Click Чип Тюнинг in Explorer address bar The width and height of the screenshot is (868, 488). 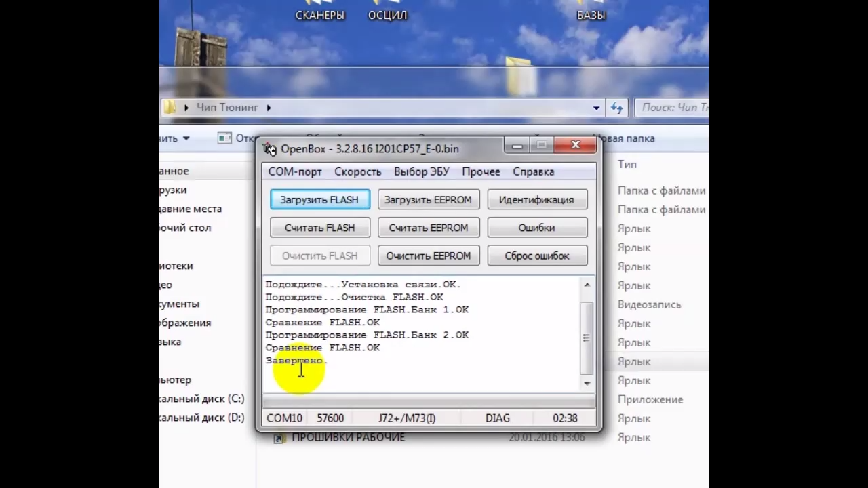click(227, 107)
